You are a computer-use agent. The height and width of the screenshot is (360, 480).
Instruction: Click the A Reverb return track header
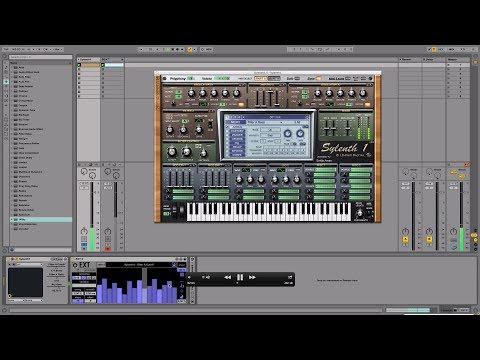point(410,59)
